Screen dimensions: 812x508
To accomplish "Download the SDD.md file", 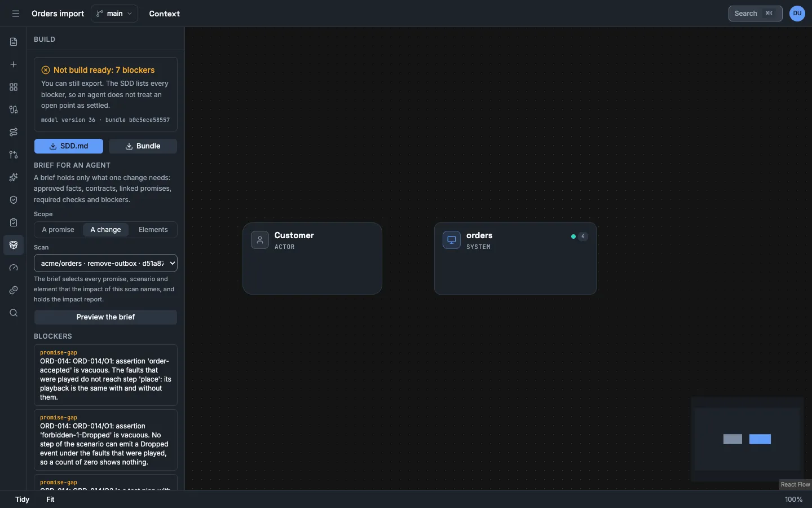I will point(69,146).
